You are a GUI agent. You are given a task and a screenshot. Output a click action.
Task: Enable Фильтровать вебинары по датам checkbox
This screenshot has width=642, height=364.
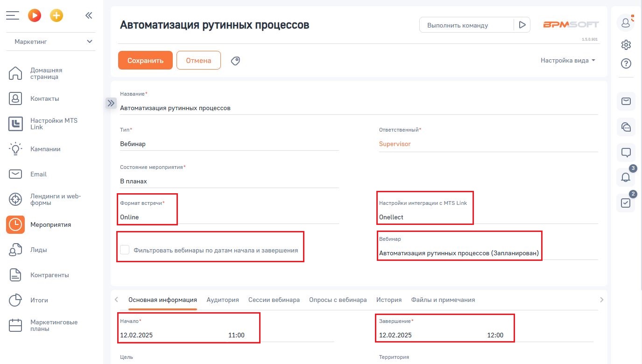pyautogui.click(x=125, y=249)
